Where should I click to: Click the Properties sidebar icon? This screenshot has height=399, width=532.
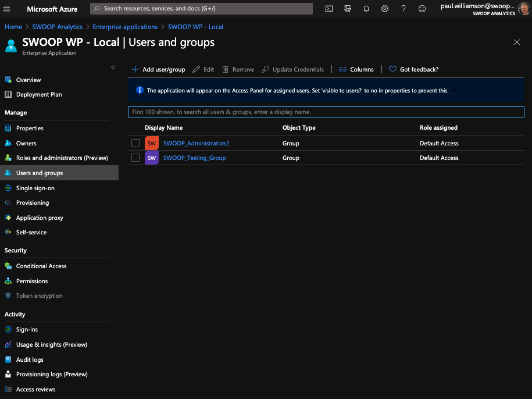(x=8, y=128)
